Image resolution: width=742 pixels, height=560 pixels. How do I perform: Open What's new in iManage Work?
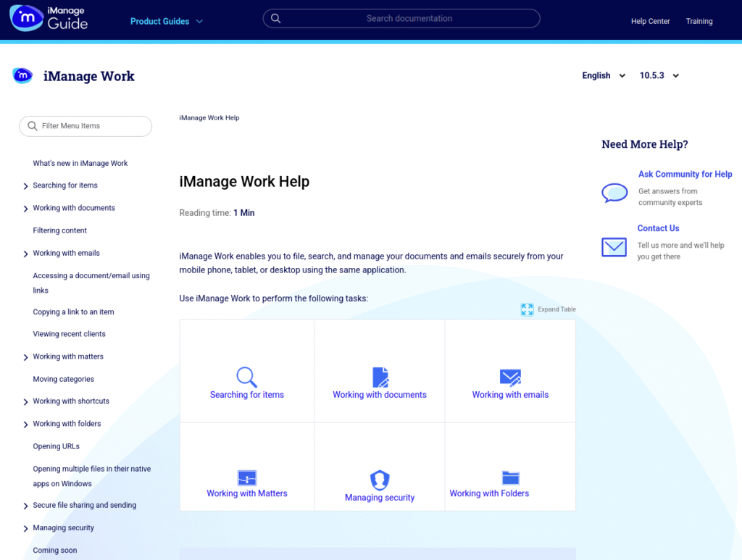coord(80,163)
